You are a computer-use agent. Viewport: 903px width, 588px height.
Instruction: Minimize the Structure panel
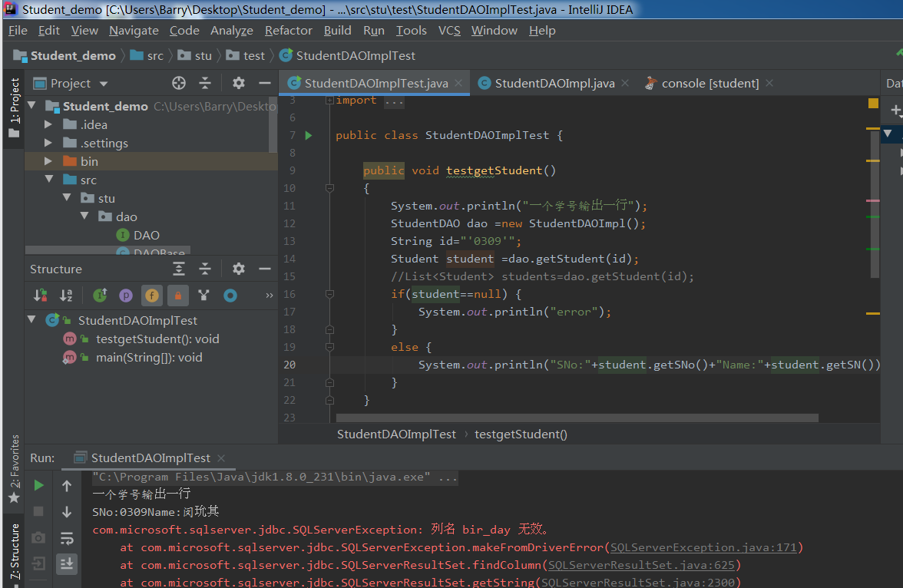click(x=265, y=269)
